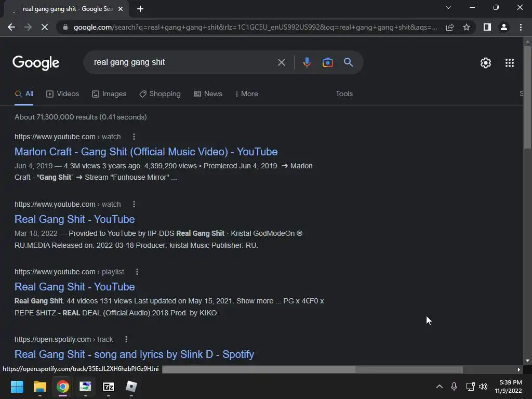This screenshot has height=399, width=532.
Task: Switch to the News tab
Action: point(208,94)
